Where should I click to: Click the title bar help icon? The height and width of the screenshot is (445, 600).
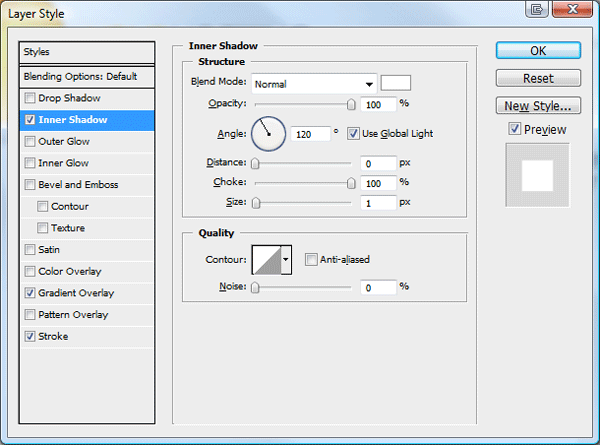(537, 8)
